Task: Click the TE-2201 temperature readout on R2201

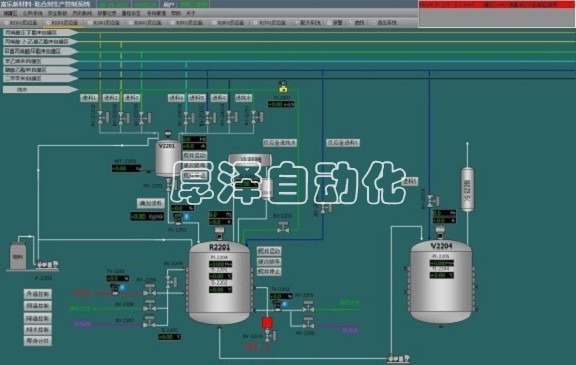Action: [x=220, y=276]
